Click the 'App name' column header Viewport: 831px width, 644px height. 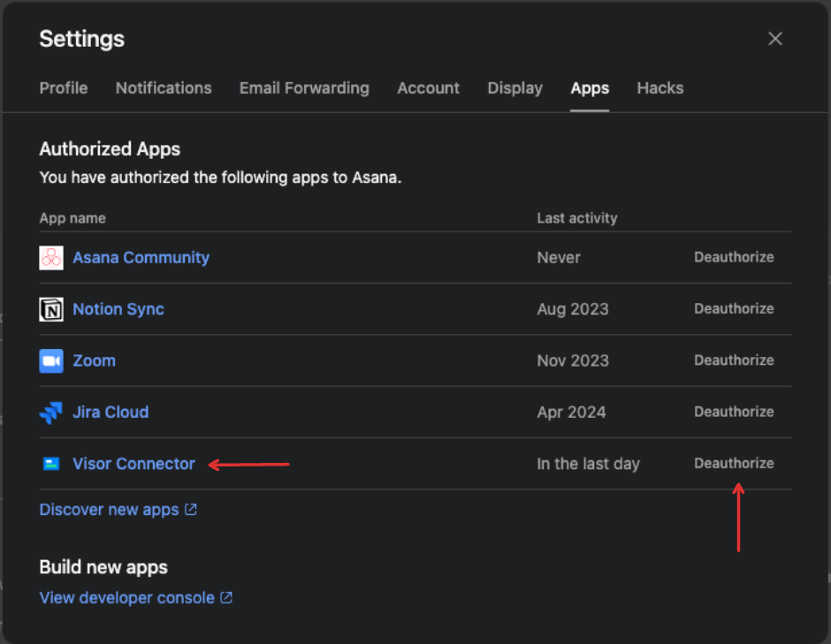(x=72, y=218)
